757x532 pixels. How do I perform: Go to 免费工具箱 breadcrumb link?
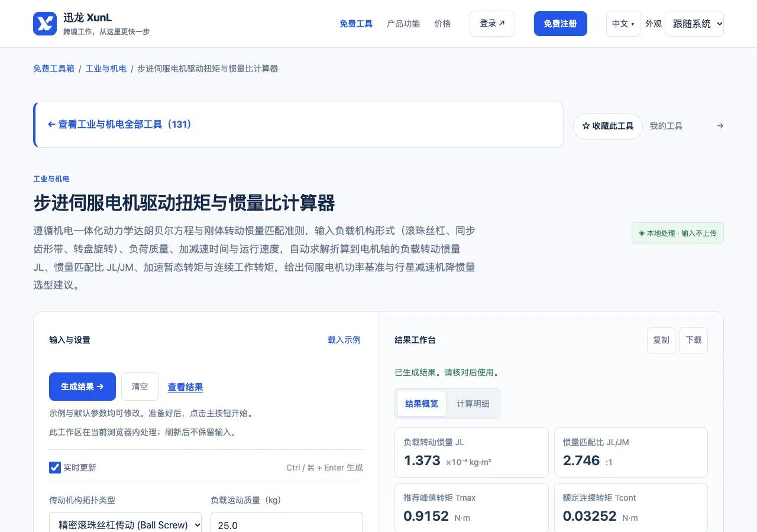tap(54, 69)
